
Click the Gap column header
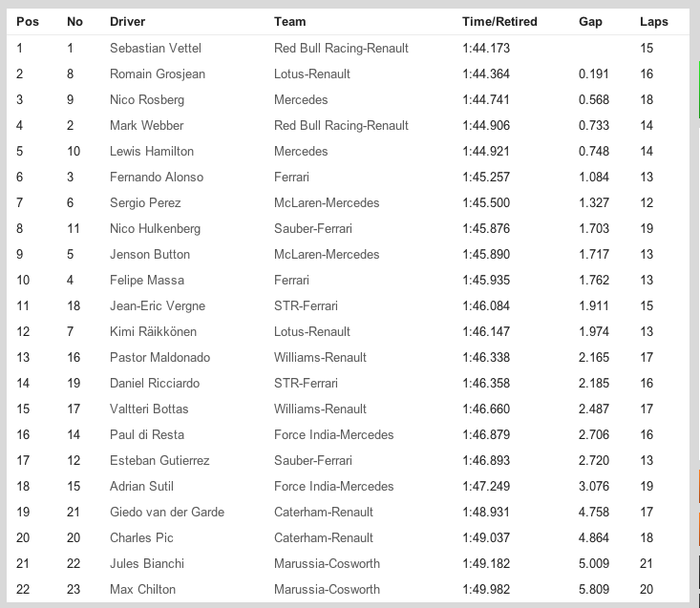(x=590, y=22)
